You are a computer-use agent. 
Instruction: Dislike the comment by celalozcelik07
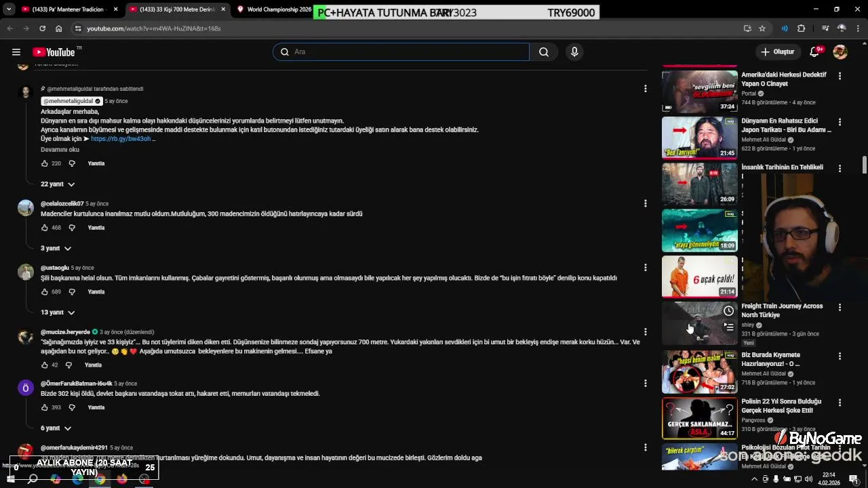pyautogui.click(x=72, y=228)
